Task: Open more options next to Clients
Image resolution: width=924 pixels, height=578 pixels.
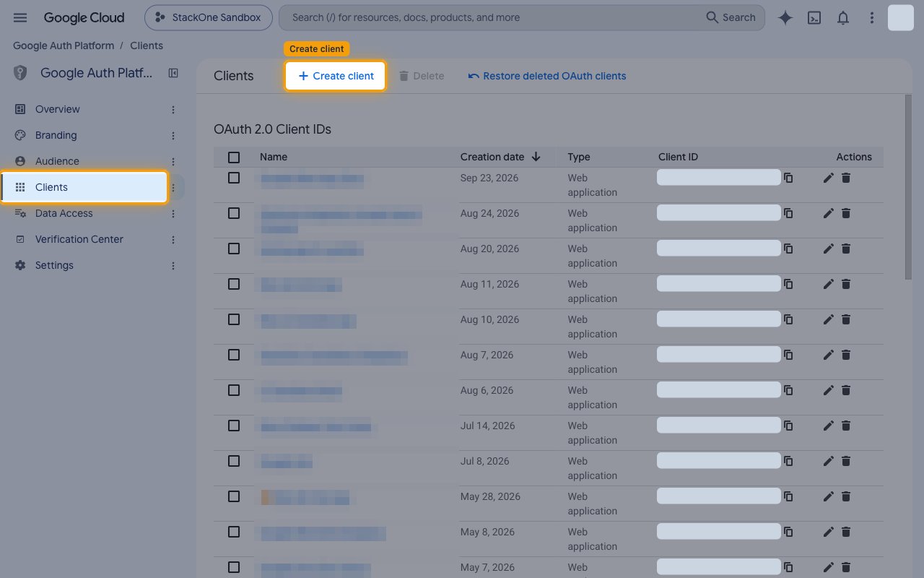Action: (x=173, y=187)
